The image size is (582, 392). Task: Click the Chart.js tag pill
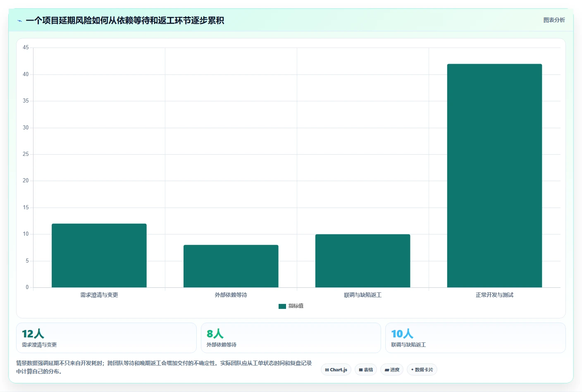pyautogui.click(x=336, y=370)
